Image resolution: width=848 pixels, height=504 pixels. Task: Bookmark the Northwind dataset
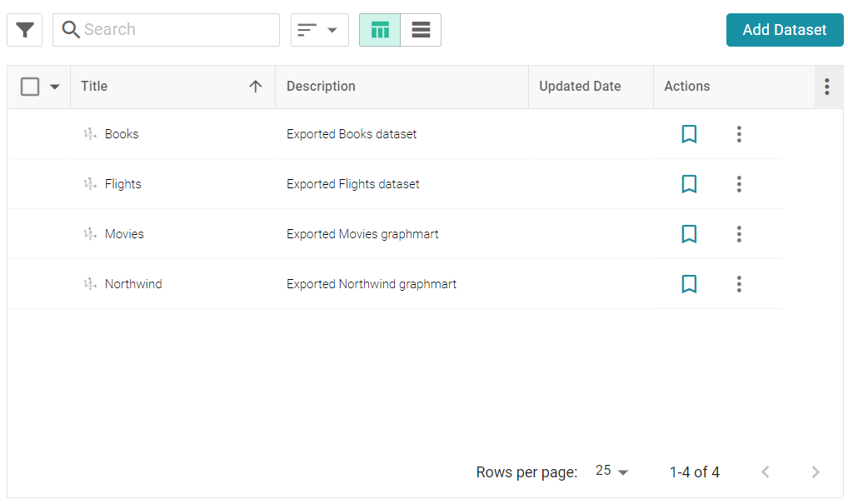(689, 284)
